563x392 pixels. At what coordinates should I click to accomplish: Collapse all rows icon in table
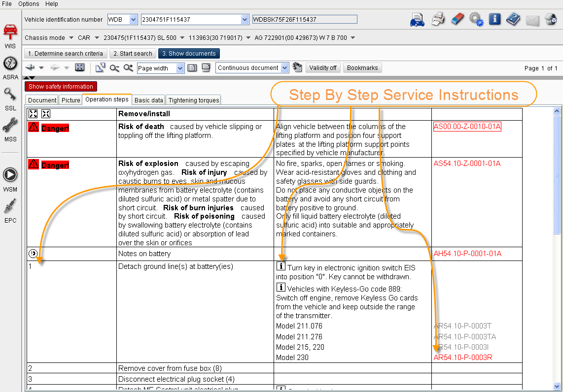46,114
